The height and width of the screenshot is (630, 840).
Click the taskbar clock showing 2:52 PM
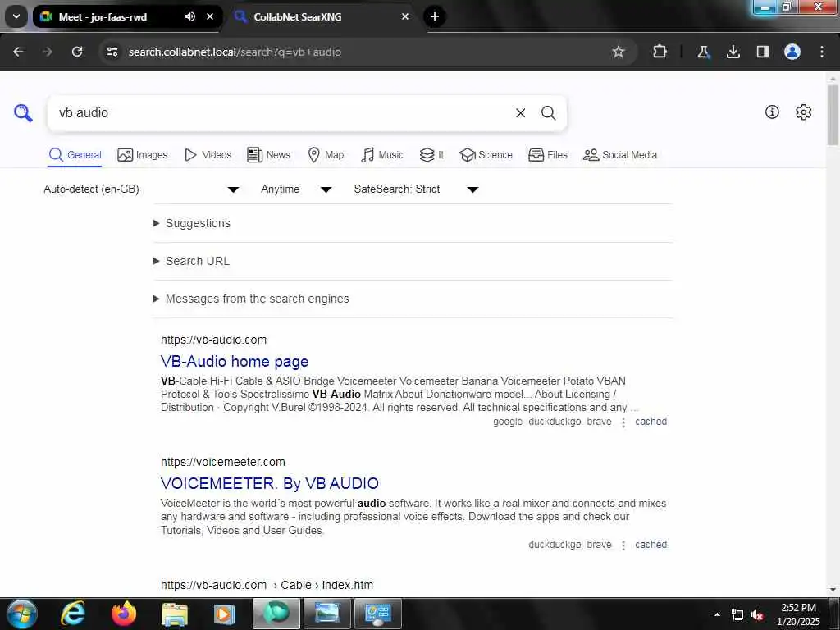pyautogui.click(x=798, y=614)
